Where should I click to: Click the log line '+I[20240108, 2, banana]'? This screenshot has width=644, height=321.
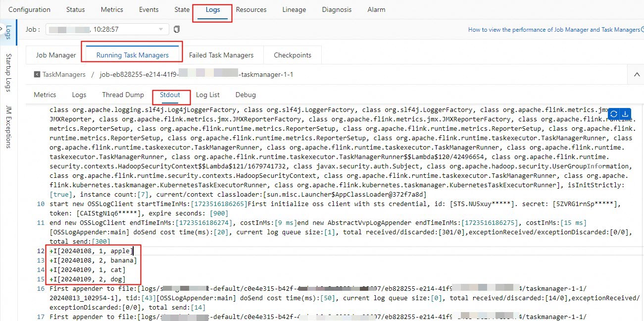(x=93, y=261)
